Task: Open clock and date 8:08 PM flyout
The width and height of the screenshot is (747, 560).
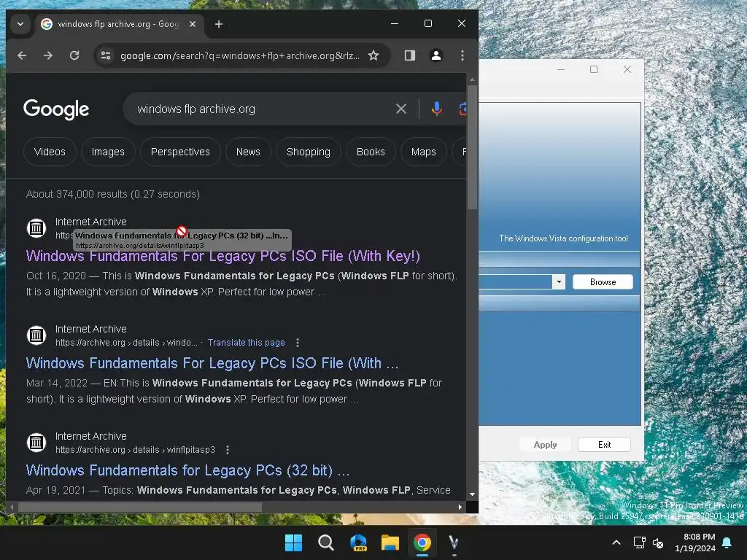Action: click(x=695, y=542)
